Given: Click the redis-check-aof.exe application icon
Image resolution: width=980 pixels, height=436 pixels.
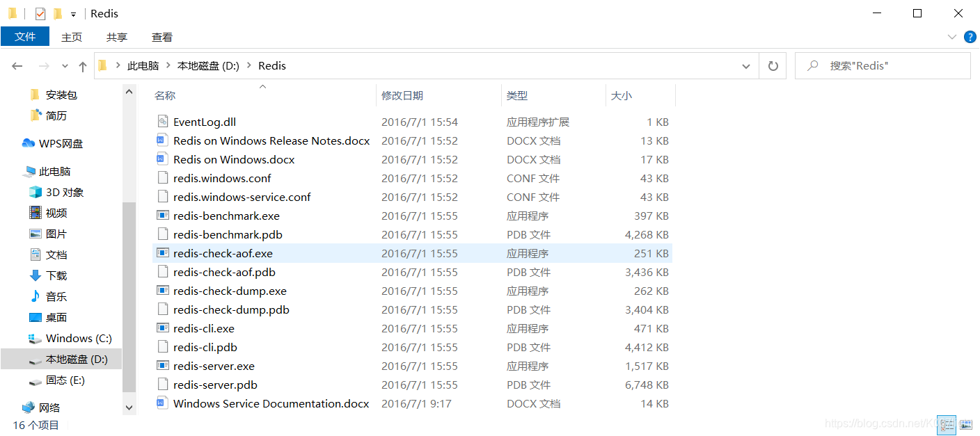Looking at the screenshot, I should tap(163, 253).
